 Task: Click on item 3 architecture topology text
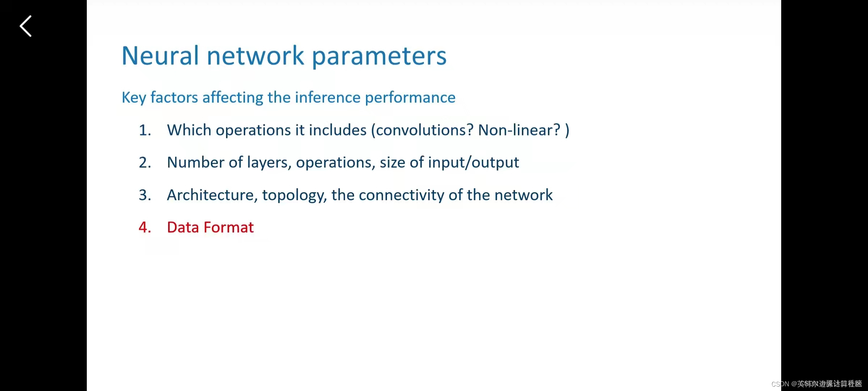(360, 194)
